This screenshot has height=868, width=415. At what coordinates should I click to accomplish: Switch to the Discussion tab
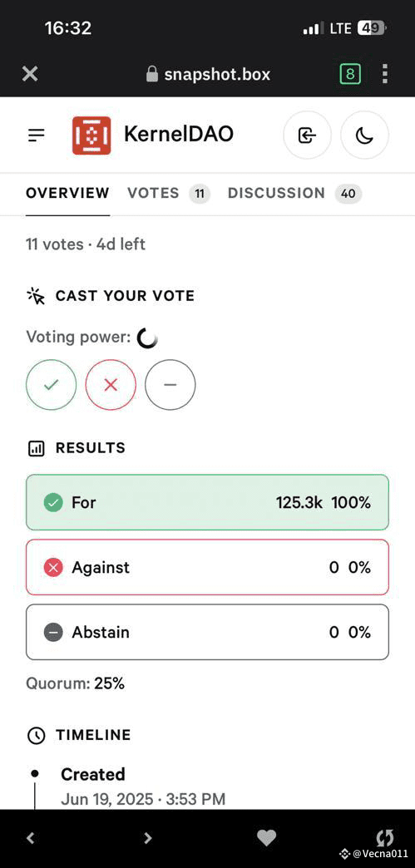point(294,193)
